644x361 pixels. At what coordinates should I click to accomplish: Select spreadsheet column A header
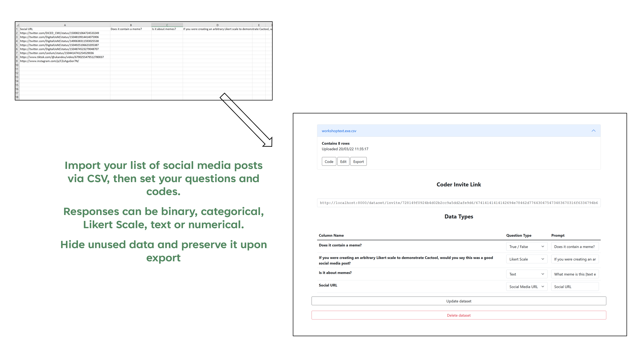pos(65,25)
